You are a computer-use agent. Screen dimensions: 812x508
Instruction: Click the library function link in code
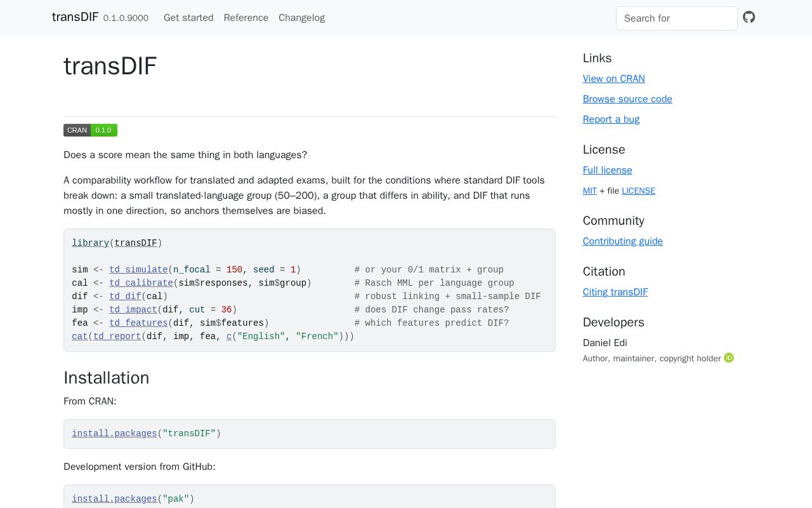point(91,243)
